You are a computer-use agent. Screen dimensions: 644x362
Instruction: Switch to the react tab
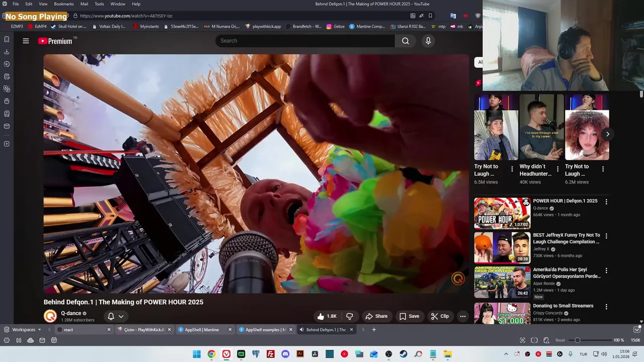[84, 330]
